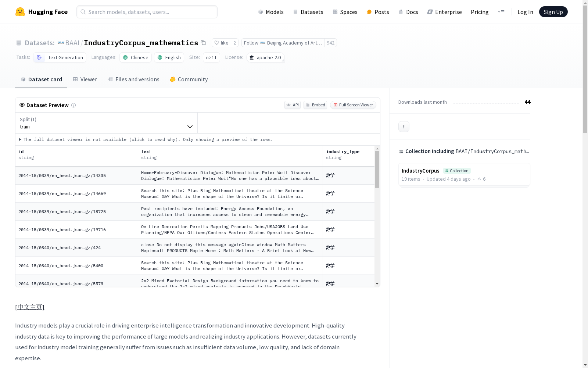Click text cell starting 'close Do not display'
The height and width of the screenshot is (368, 588).
(230, 248)
